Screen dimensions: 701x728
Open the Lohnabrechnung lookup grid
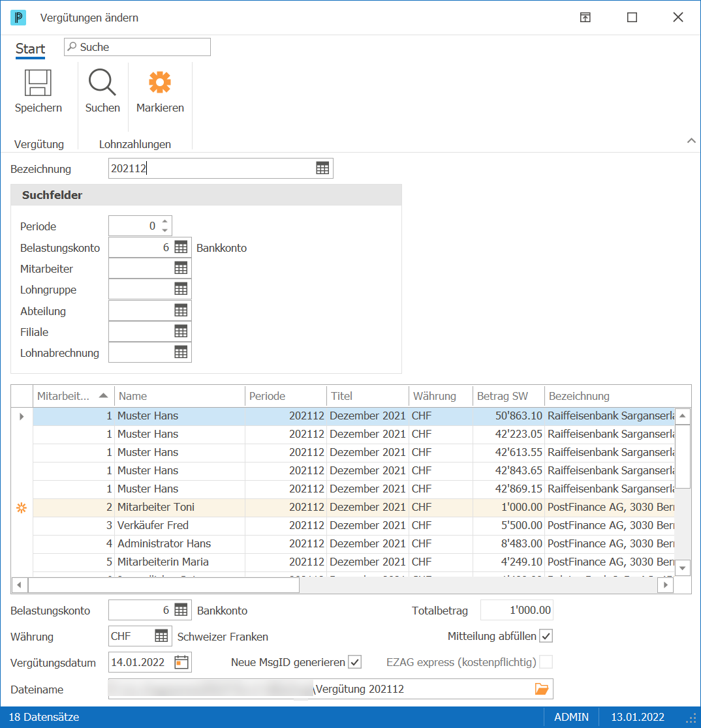tap(181, 352)
